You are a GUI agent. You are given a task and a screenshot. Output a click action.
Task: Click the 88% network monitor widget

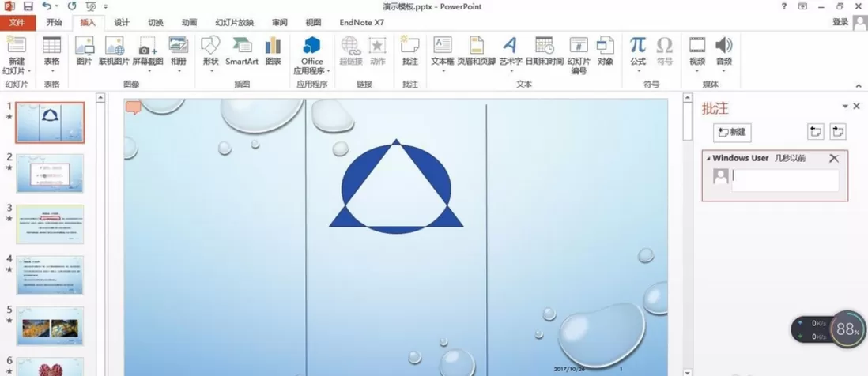point(847,331)
